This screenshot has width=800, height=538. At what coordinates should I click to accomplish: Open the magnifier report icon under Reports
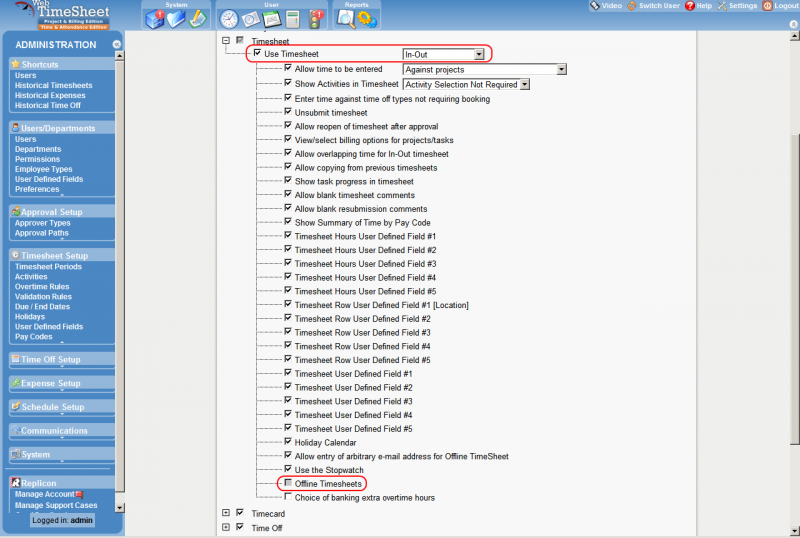tap(345, 19)
